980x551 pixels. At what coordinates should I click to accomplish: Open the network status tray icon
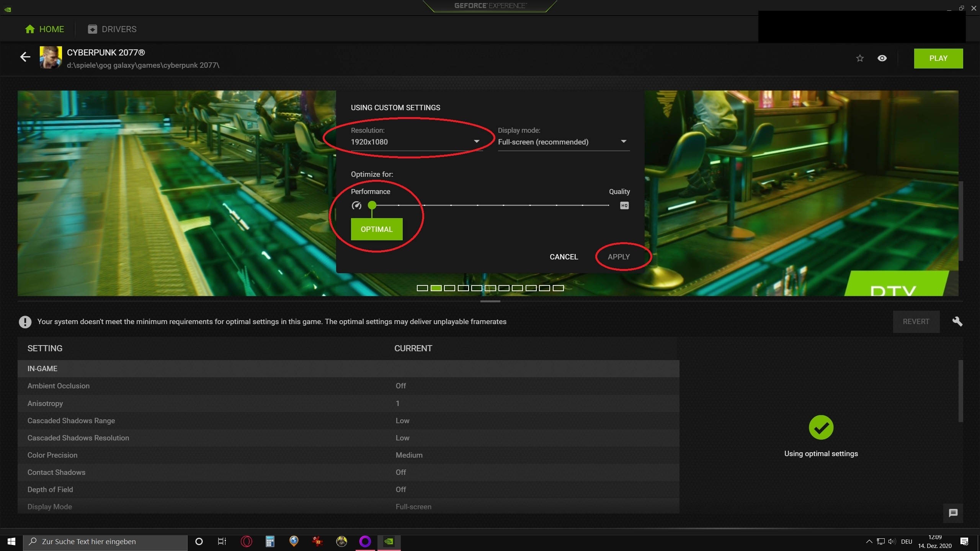(881, 541)
